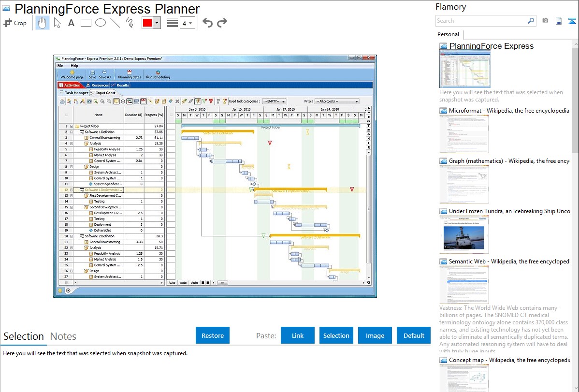Paste as Link button
This screenshot has width=579, height=392.
click(298, 335)
